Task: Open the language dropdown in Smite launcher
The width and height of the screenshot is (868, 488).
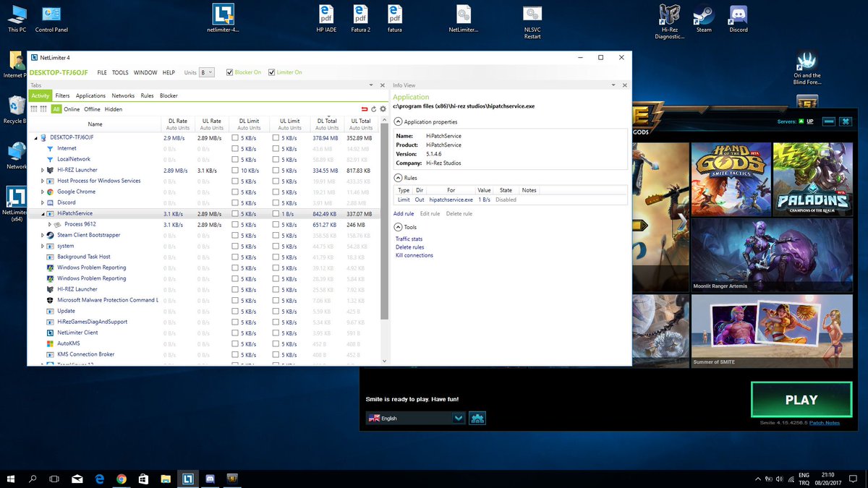Action: [x=458, y=418]
